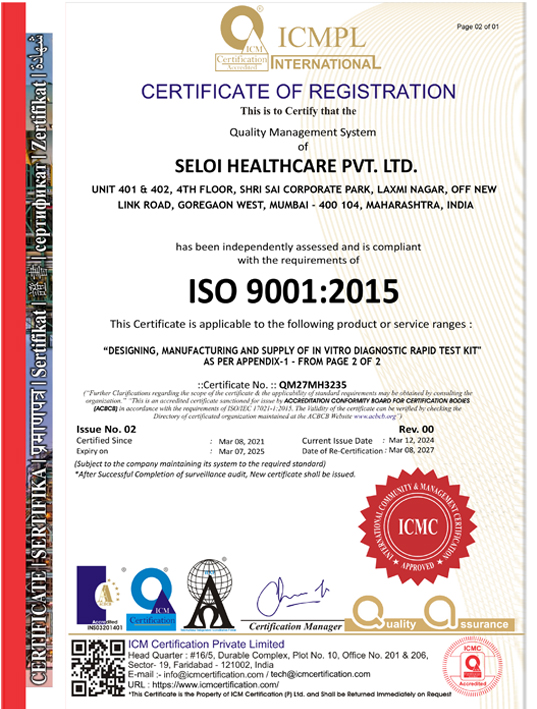537x709 pixels.
Task: Click the black globe omega logo
Action: coord(210,595)
